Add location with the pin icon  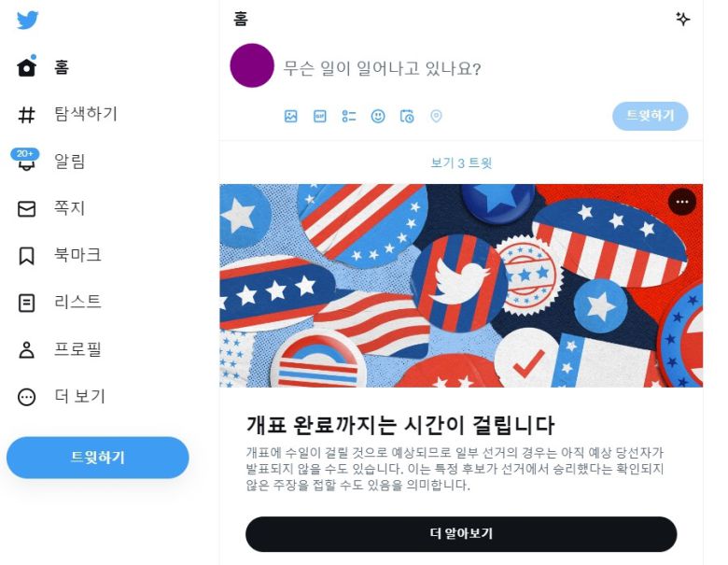436,116
